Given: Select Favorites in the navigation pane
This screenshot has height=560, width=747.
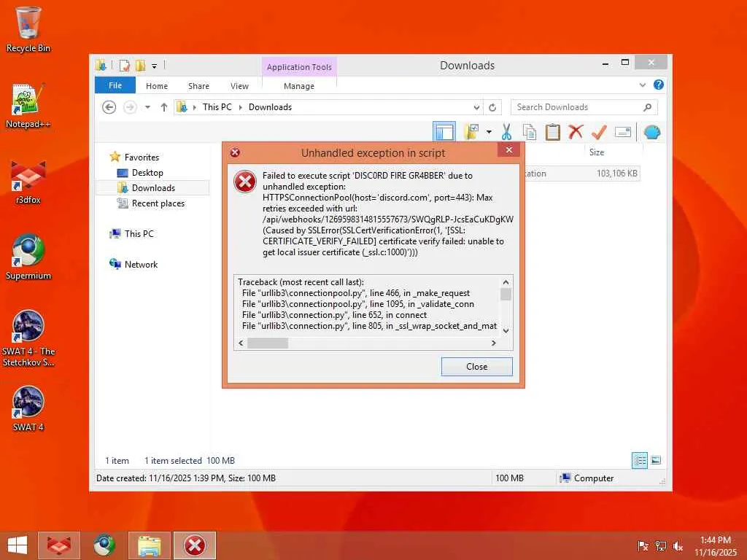Looking at the screenshot, I should click(x=142, y=157).
